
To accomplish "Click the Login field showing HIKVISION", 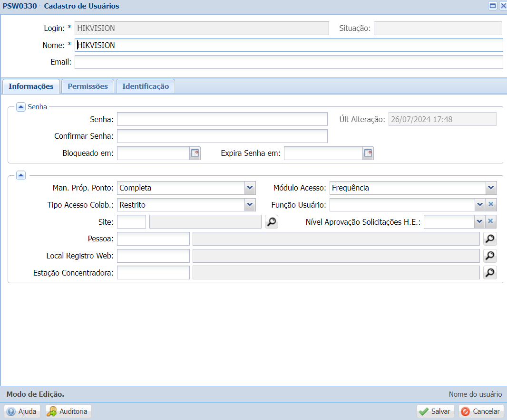I will (202, 28).
